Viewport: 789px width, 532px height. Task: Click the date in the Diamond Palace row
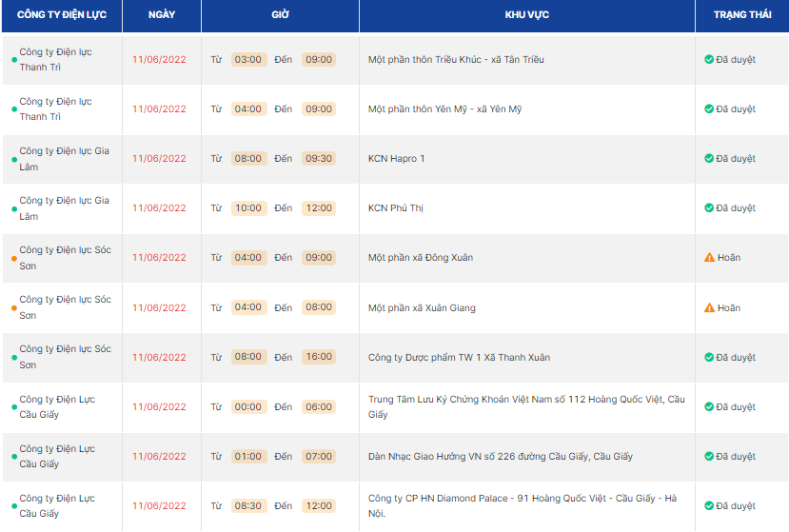pyautogui.click(x=159, y=505)
